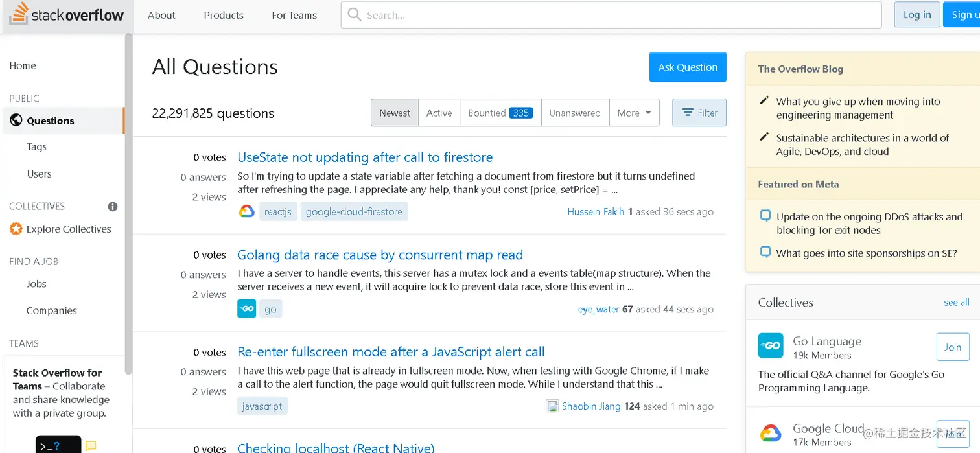Screen dimensions: 980x453
Task: Focus the Search input field
Action: [x=611, y=15]
